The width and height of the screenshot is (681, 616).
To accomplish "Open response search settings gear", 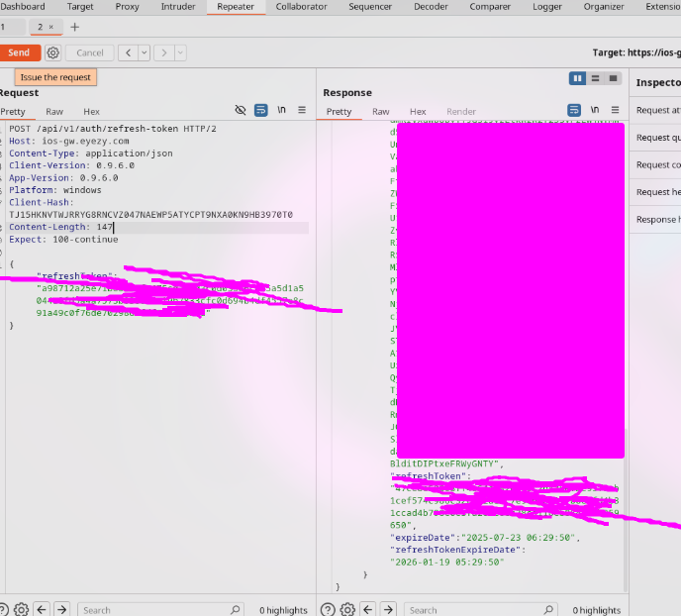I will coord(347,609).
